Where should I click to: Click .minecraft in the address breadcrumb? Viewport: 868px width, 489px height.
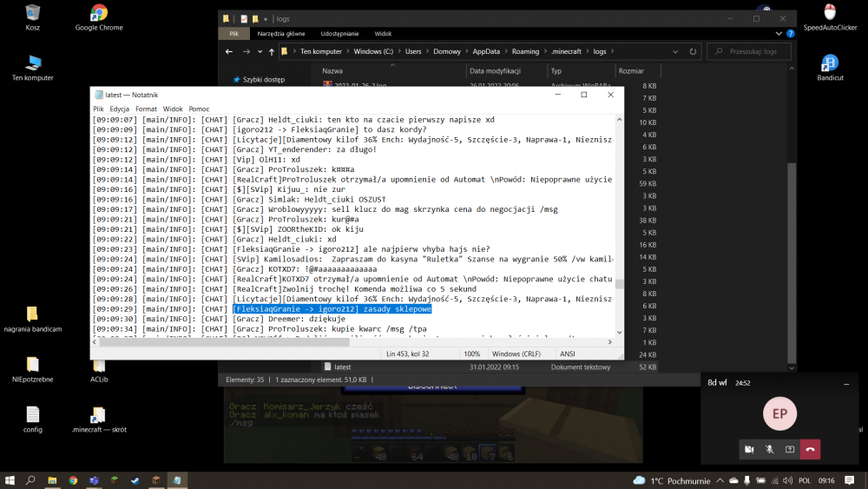568,51
